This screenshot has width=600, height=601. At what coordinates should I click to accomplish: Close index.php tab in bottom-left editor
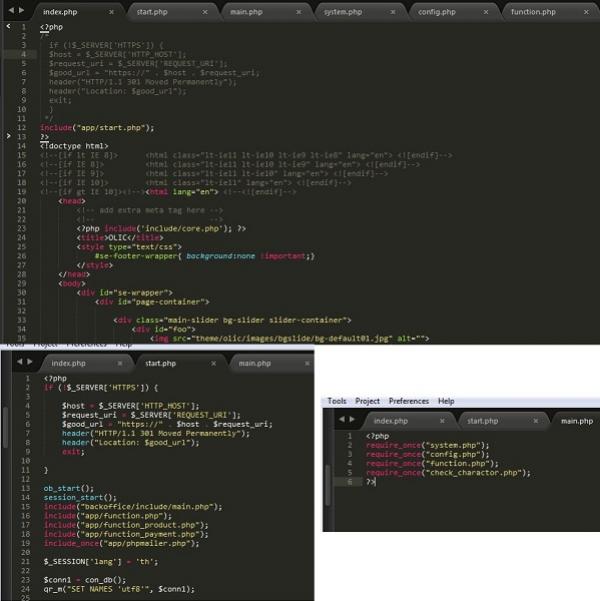pyautogui.click(x=120, y=363)
